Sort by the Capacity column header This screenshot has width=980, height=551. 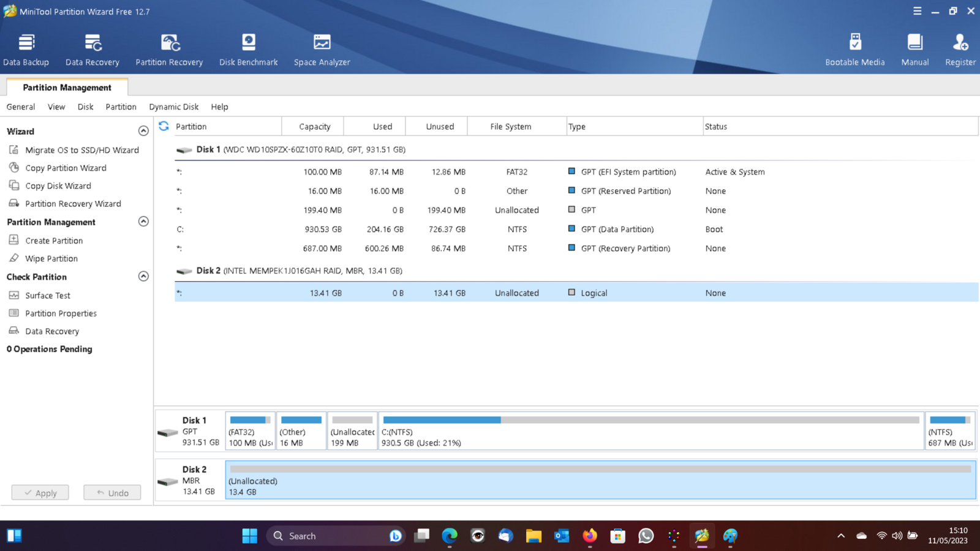click(314, 127)
